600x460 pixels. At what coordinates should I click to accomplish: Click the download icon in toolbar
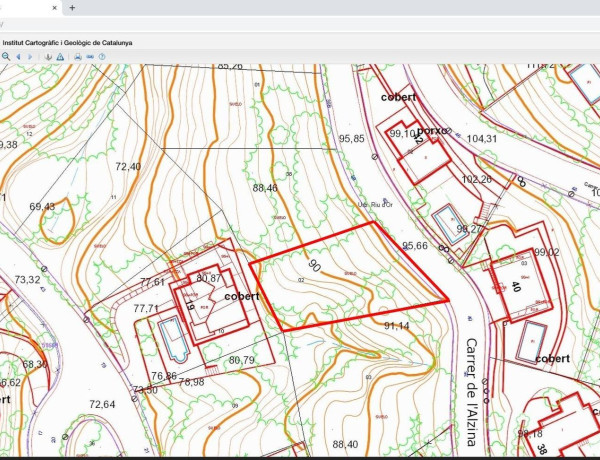[x=48, y=57]
